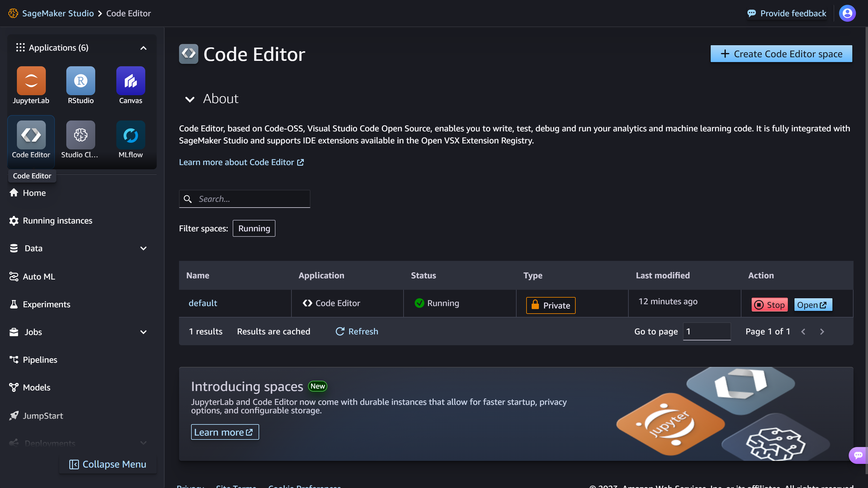Open the Models section
868x488 pixels.
pyautogui.click(x=36, y=387)
